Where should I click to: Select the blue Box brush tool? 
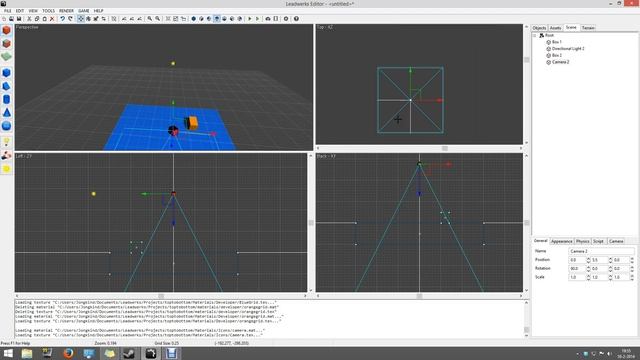tap(6, 73)
